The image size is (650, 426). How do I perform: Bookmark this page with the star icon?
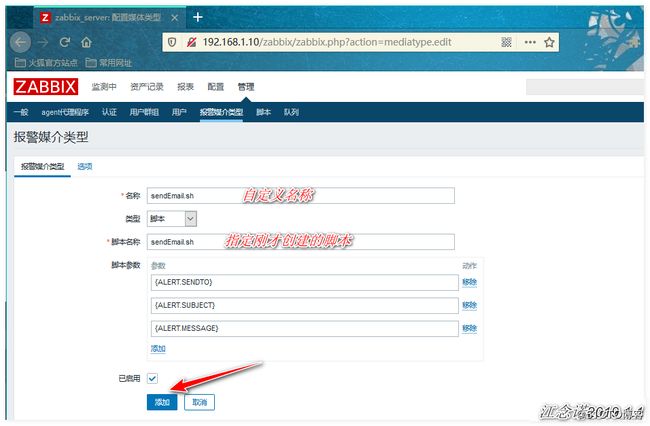point(549,42)
